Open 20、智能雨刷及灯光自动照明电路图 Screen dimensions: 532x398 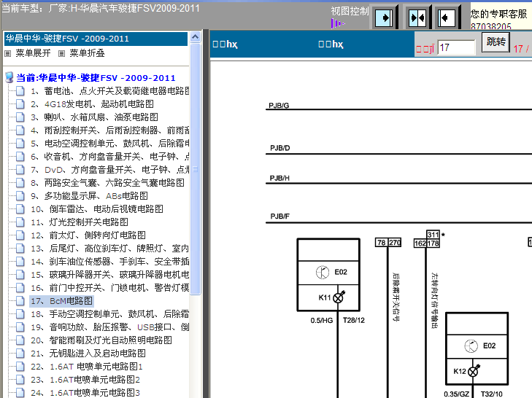point(101,340)
